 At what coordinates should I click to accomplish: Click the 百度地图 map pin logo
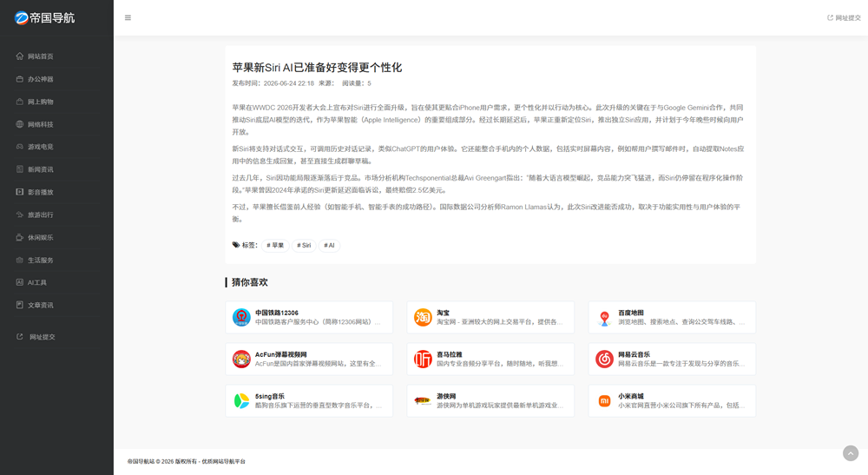pyautogui.click(x=604, y=317)
